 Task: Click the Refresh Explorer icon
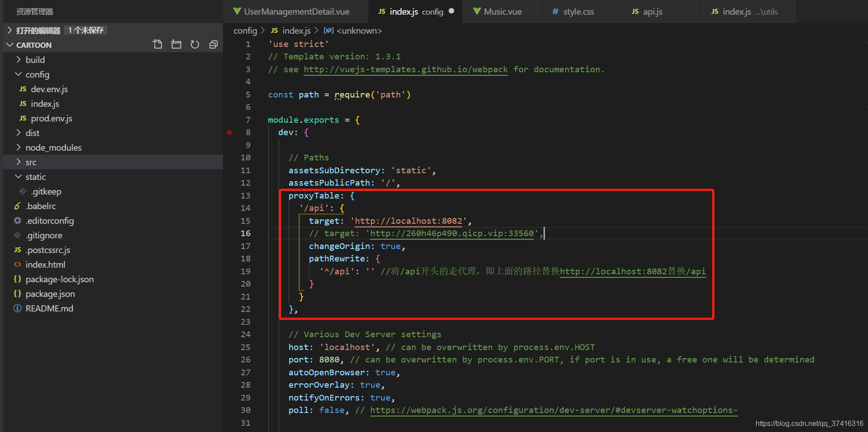[x=195, y=44]
